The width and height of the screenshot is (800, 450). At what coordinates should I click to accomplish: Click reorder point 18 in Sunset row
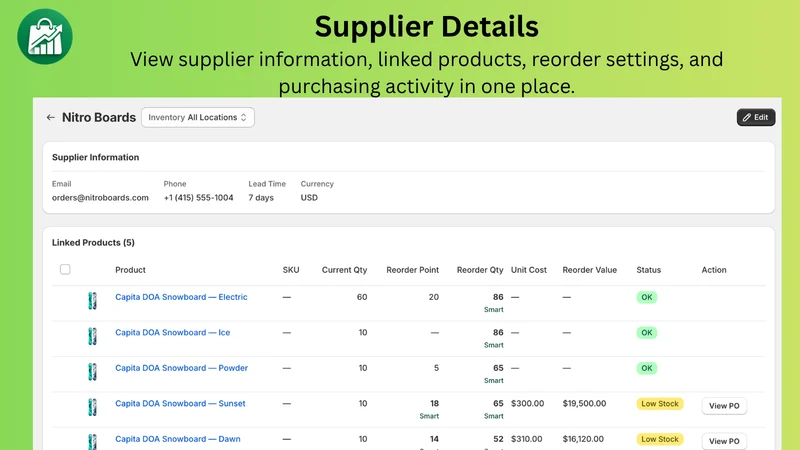coord(434,403)
